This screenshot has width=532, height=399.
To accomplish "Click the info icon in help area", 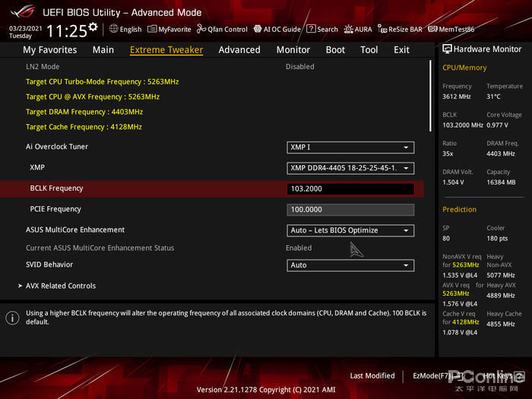I will click(x=13, y=318).
